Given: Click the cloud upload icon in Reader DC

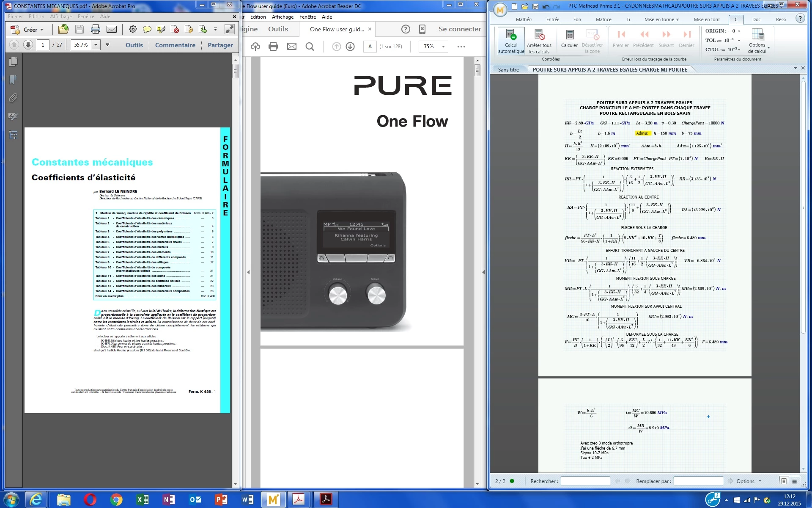Looking at the screenshot, I should tap(255, 47).
